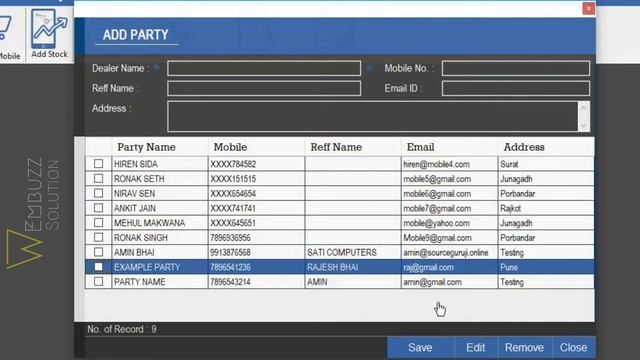Click mobile number XXXX645651

pyautogui.click(x=233, y=223)
